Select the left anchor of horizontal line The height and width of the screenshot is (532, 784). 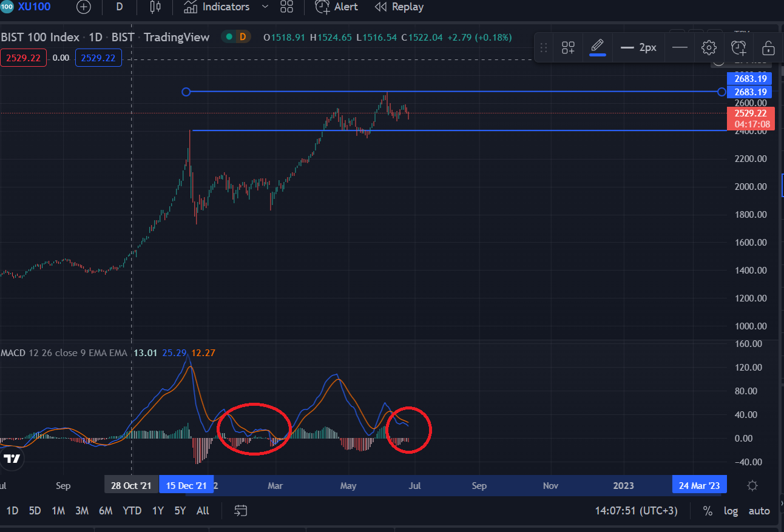click(x=186, y=92)
